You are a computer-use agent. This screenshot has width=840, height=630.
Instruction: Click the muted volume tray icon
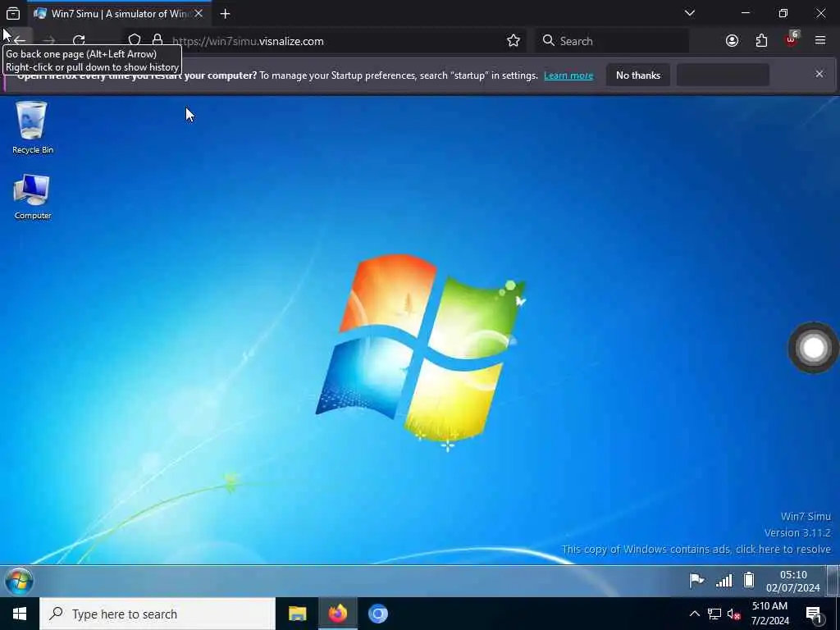733,614
